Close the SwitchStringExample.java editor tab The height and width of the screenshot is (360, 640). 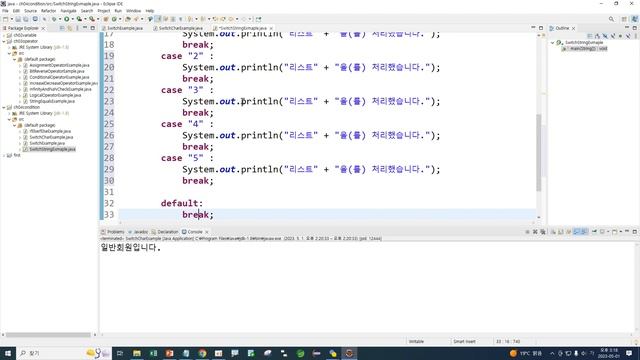click(x=271, y=28)
